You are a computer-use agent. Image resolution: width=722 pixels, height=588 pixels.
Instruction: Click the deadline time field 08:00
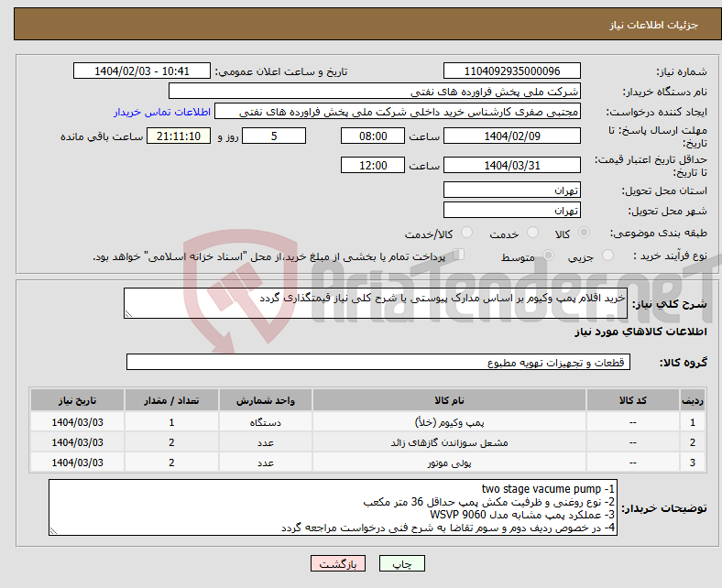pyautogui.click(x=373, y=136)
